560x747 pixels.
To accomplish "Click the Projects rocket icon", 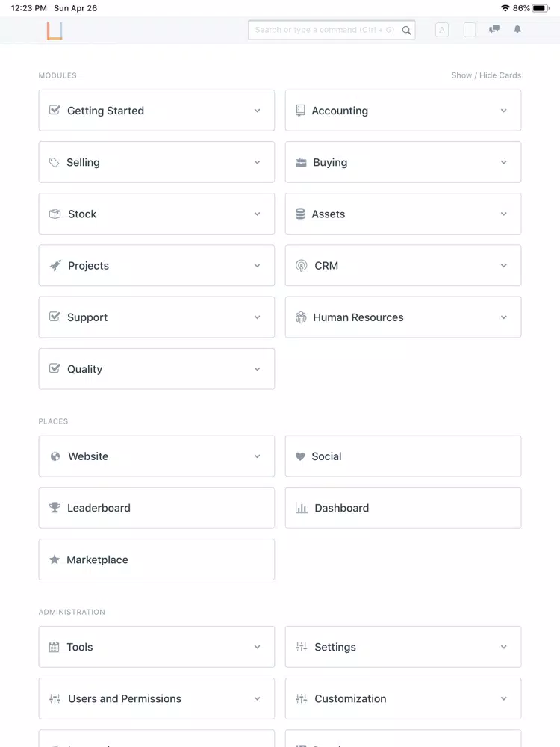I will 55,265.
